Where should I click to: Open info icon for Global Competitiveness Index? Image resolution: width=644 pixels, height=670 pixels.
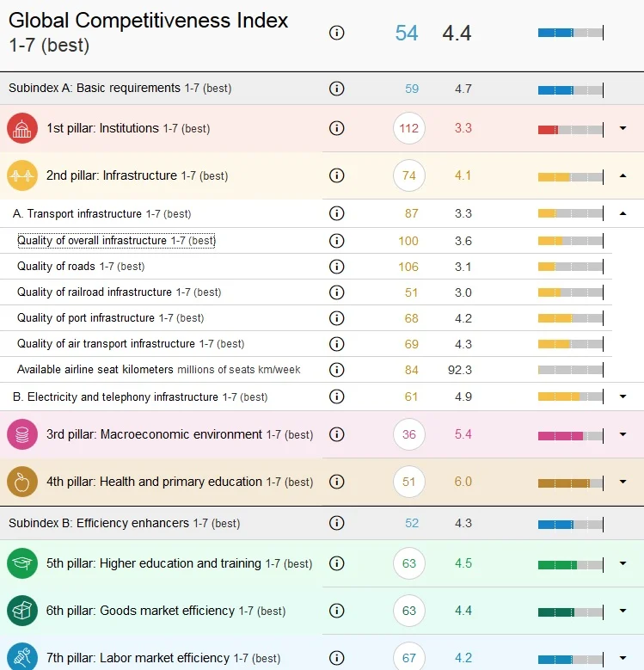pyautogui.click(x=336, y=33)
